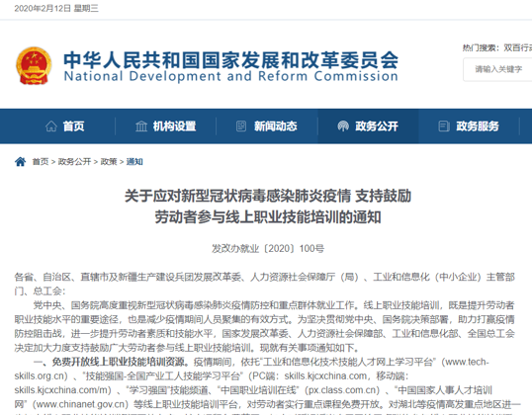The image size is (532, 415).
Task: Click the 首页 breadcrumb link
Action: point(41,162)
